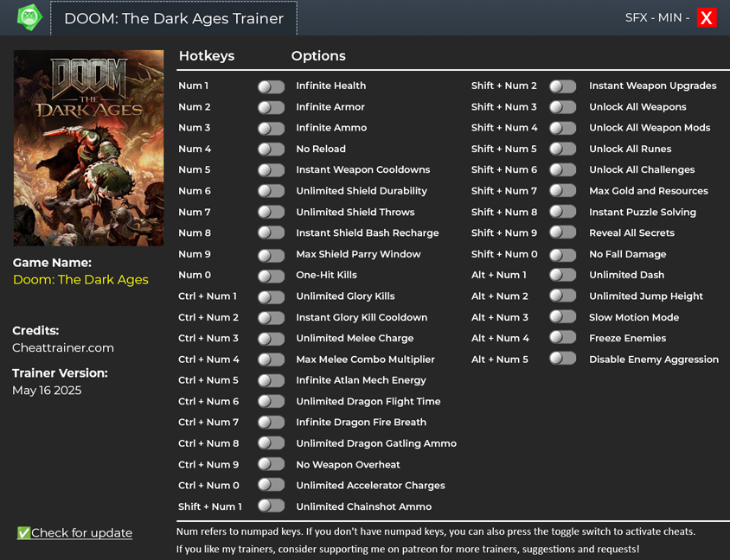Click the Freeze Enemies option label

tap(627, 338)
